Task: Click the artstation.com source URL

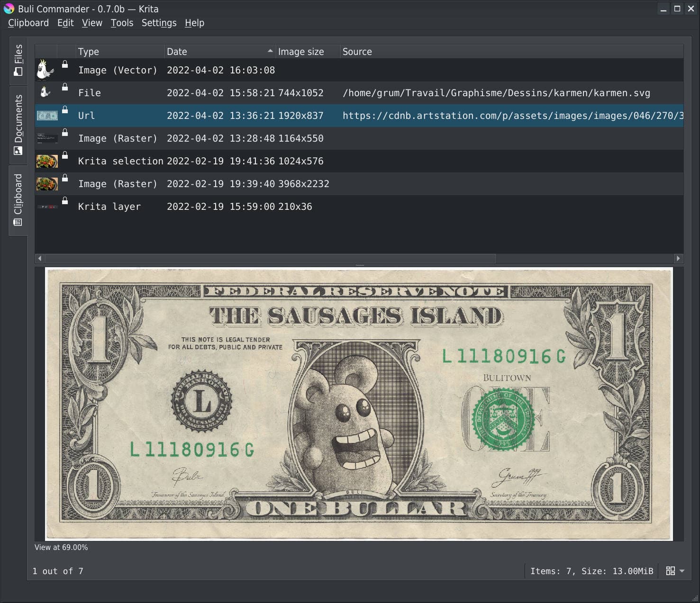Action: tap(513, 116)
